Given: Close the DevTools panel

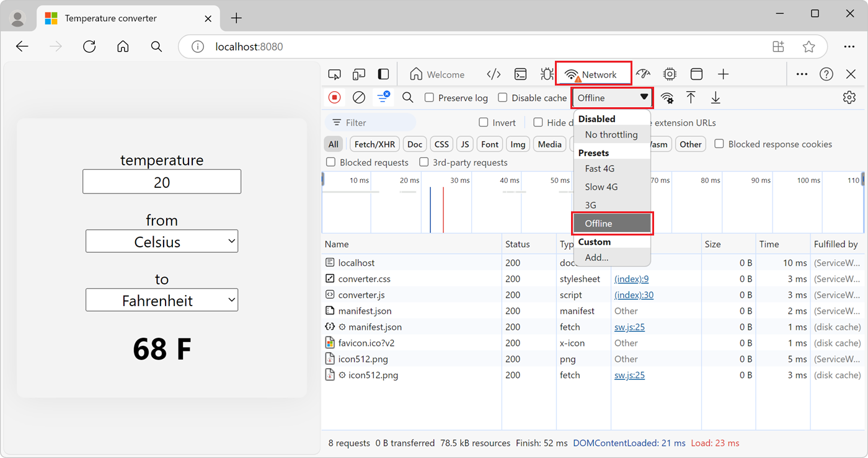Looking at the screenshot, I should [x=851, y=74].
